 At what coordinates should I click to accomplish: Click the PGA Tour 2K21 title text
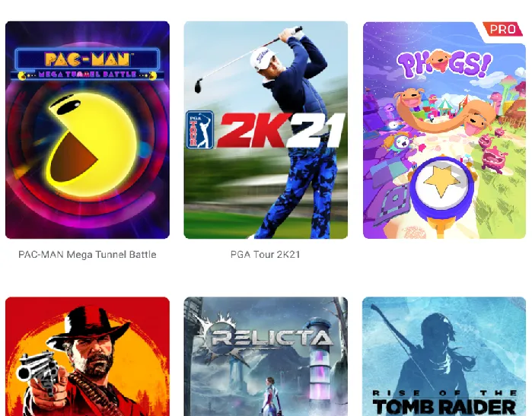265,254
